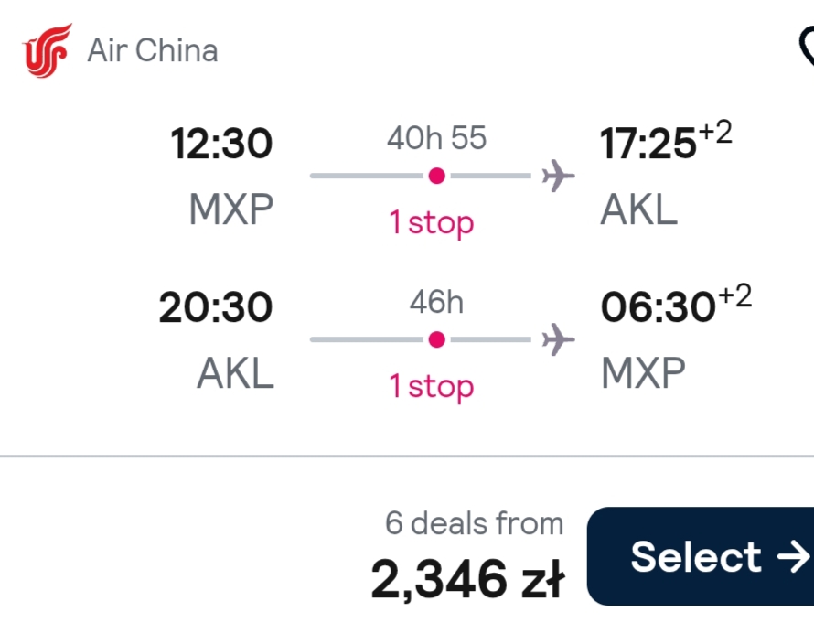Open return flight 1 stop details
814x644 pixels.
tap(432, 386)
